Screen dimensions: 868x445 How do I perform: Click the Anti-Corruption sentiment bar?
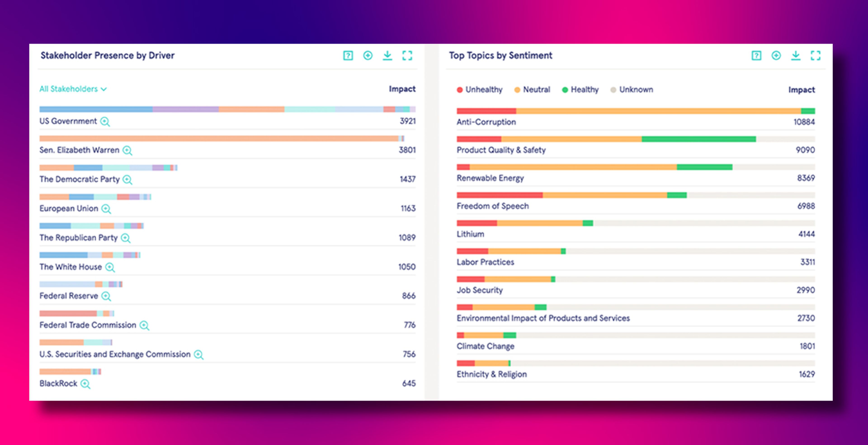pos(636,111)
